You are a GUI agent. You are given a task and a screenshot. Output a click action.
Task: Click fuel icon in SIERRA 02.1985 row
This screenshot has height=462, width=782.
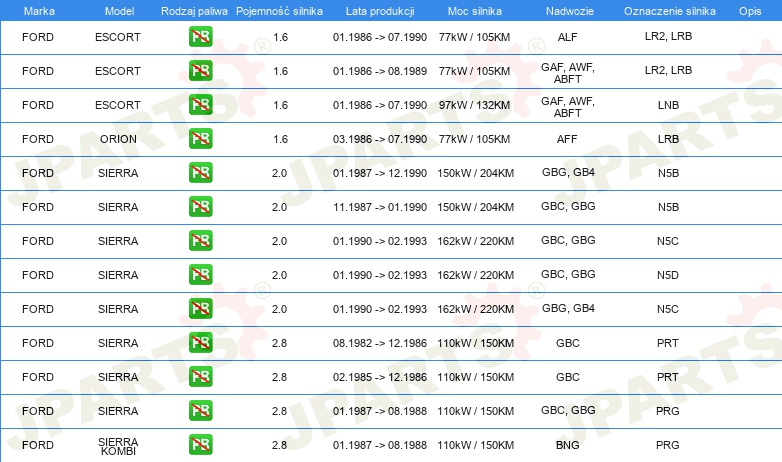(200, 376)
